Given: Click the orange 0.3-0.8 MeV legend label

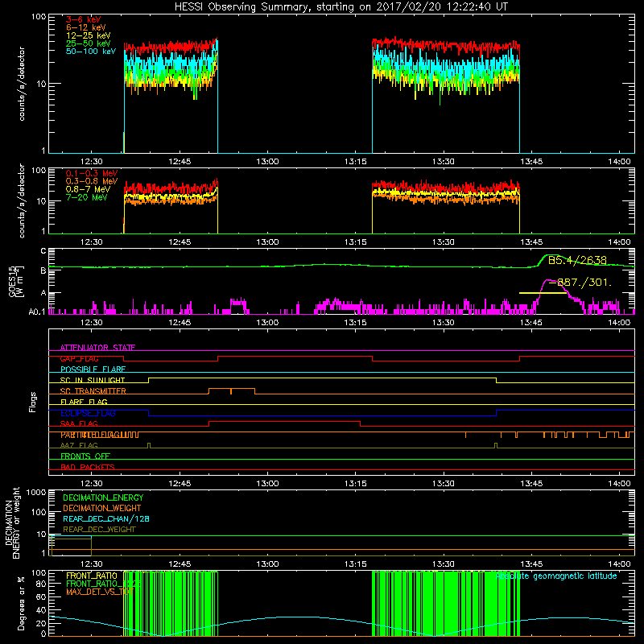Looking at the screenshot, I should 92,181.
